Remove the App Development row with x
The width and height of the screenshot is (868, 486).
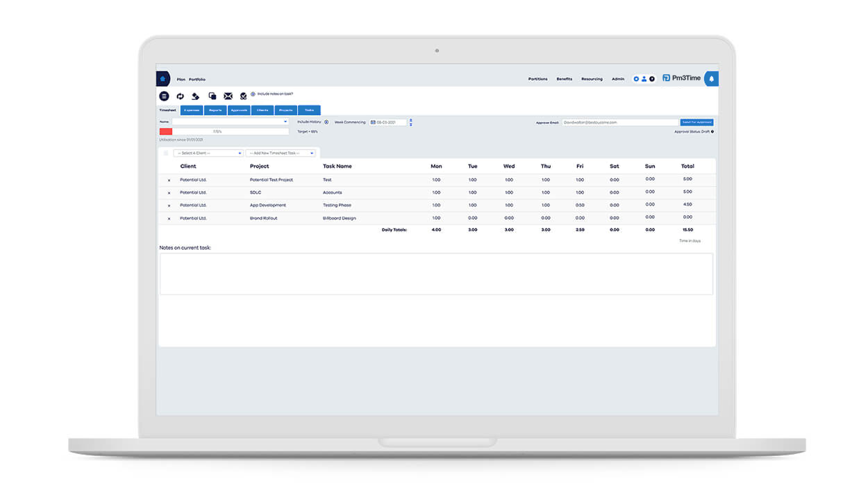tap(169, 206)
